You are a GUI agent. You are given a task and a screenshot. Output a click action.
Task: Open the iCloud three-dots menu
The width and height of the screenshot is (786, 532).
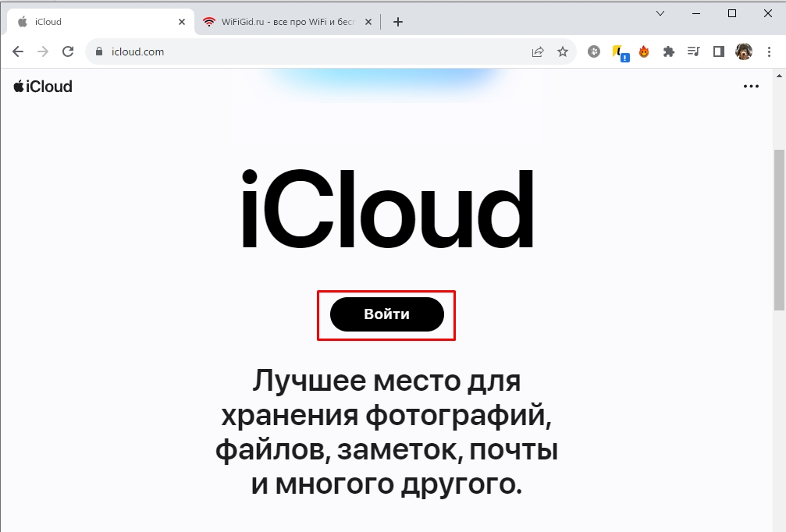click(x=750, y=86)
